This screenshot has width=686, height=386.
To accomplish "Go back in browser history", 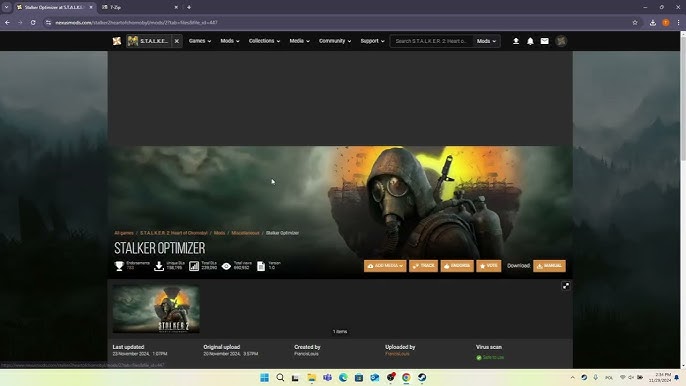I will (7, 22).
